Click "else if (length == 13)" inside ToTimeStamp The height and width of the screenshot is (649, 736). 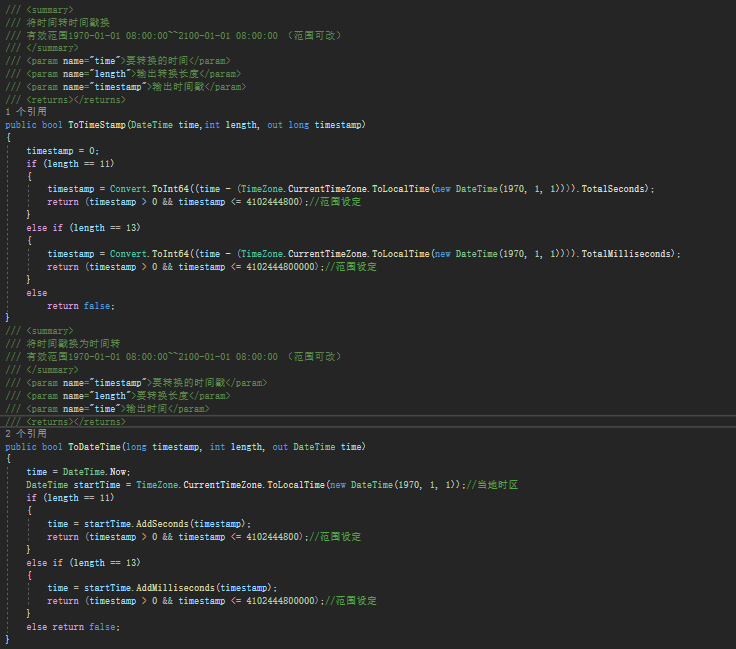click(x=84, y=228)
